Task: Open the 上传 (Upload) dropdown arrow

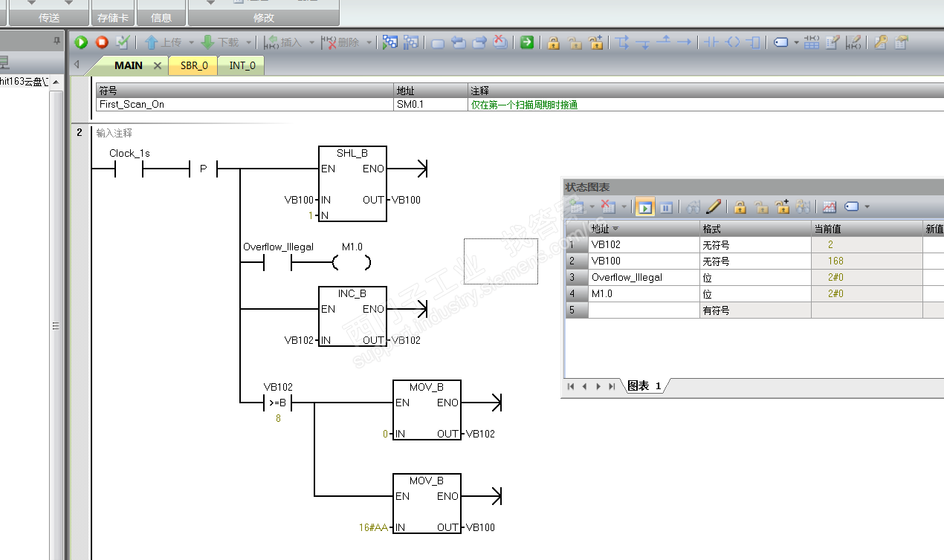Action: [191, 43]
